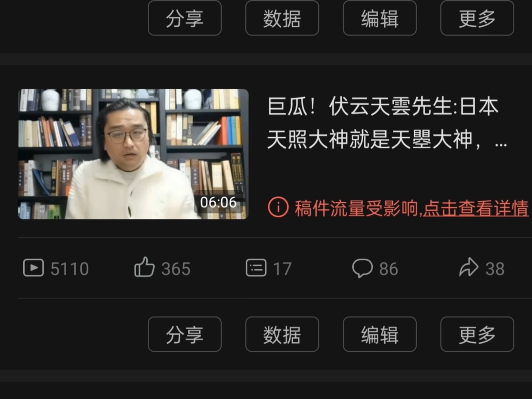Click the red info circle warning icon

coord(278,207)
